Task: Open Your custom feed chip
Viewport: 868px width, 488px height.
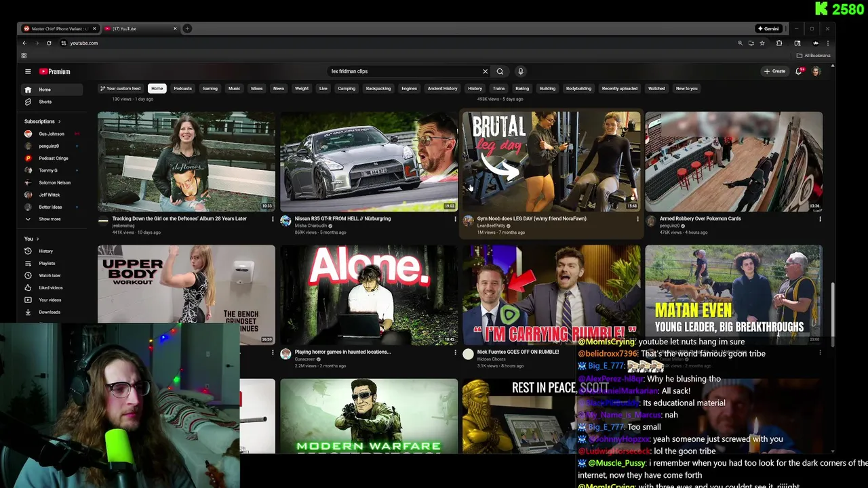Action: (x=120, y=88)
